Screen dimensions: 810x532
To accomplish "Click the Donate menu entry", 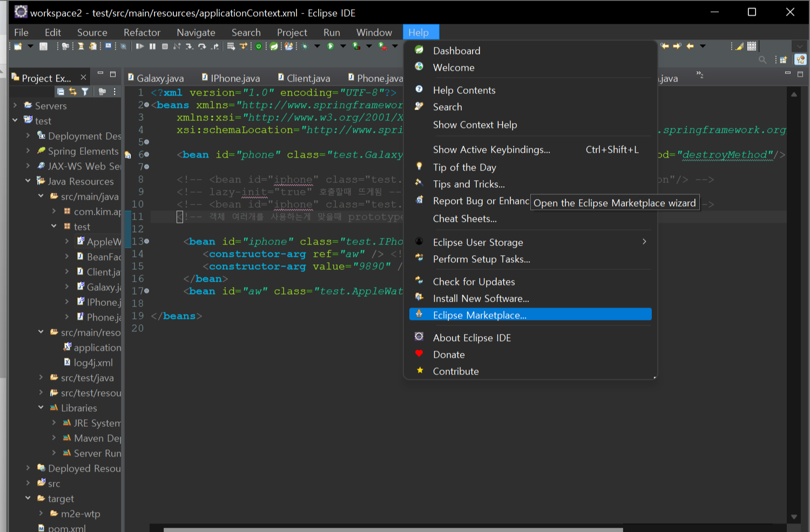I will coord(530,354).
